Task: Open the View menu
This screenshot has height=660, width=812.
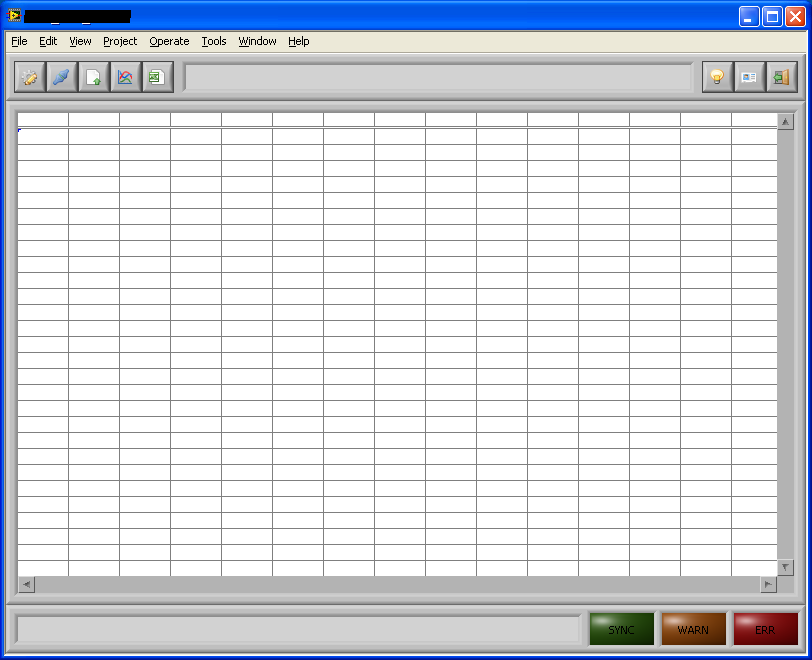Action: click(x=80, y=41)
